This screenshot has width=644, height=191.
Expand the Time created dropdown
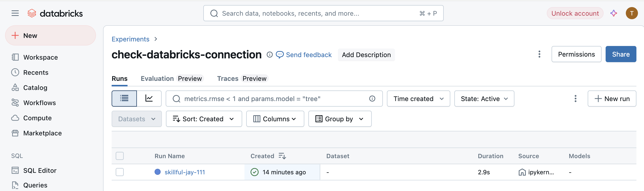pyautogui.click(x=418, y=99)
